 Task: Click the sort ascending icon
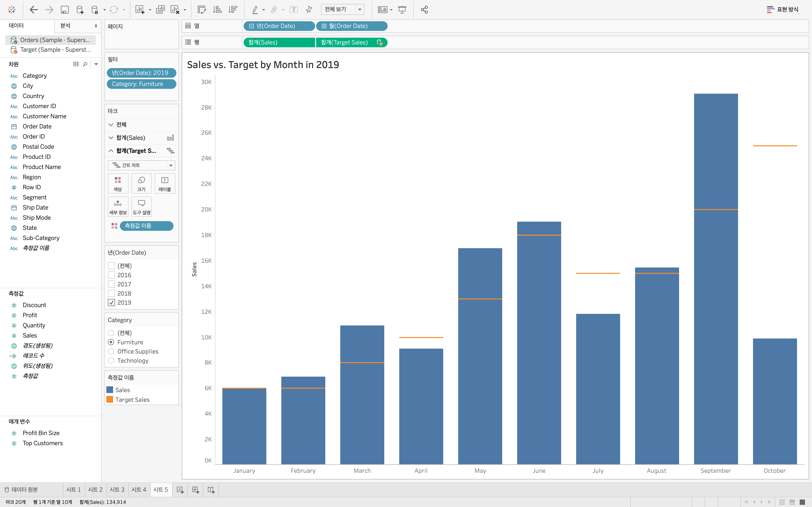[217, 10]
